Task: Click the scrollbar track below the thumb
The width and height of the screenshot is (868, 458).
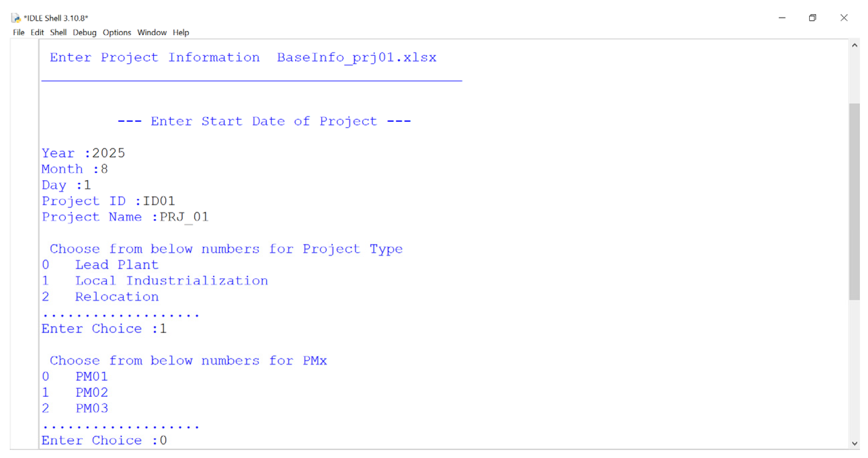Action: coord(854,369)
